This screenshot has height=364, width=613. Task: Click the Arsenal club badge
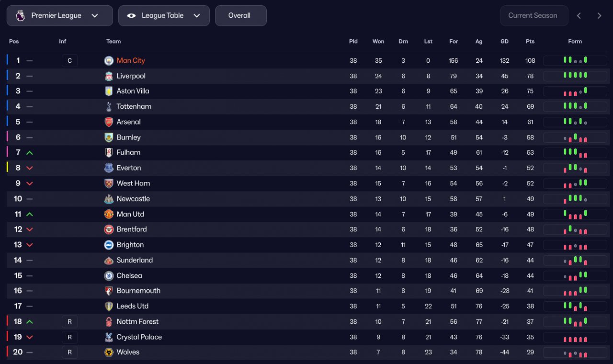[109, 122]
